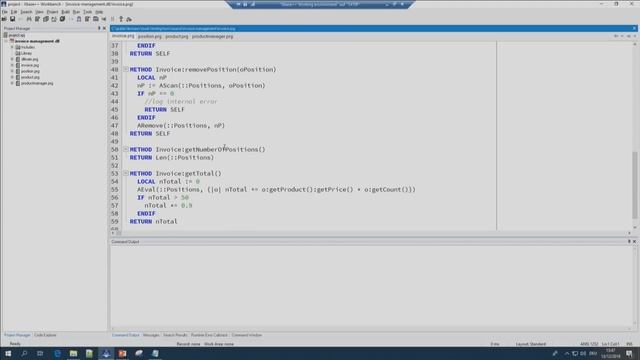Open the Build menu
The image size is (640, 360).
pos(65,12)
